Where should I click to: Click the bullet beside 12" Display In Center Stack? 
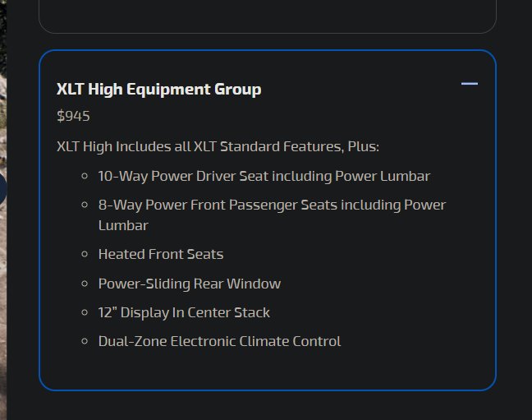(x=85, y=312)
